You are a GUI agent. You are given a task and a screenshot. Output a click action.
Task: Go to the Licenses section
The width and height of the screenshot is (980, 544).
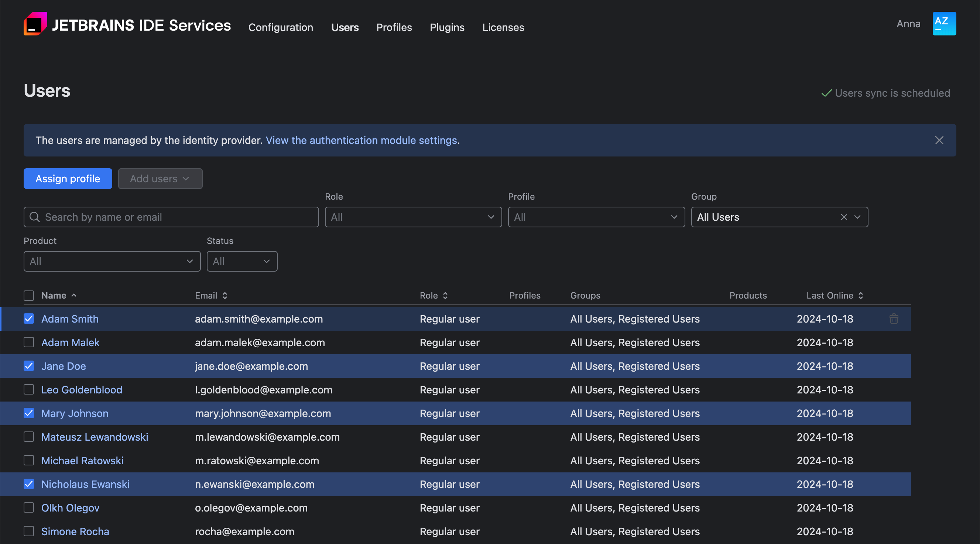(x=503, y=27)
